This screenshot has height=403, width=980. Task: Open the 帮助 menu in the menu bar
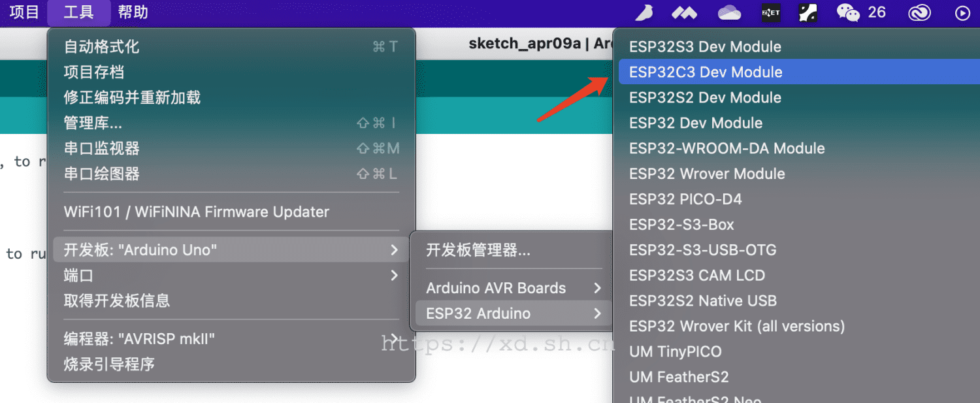[133, 12]
